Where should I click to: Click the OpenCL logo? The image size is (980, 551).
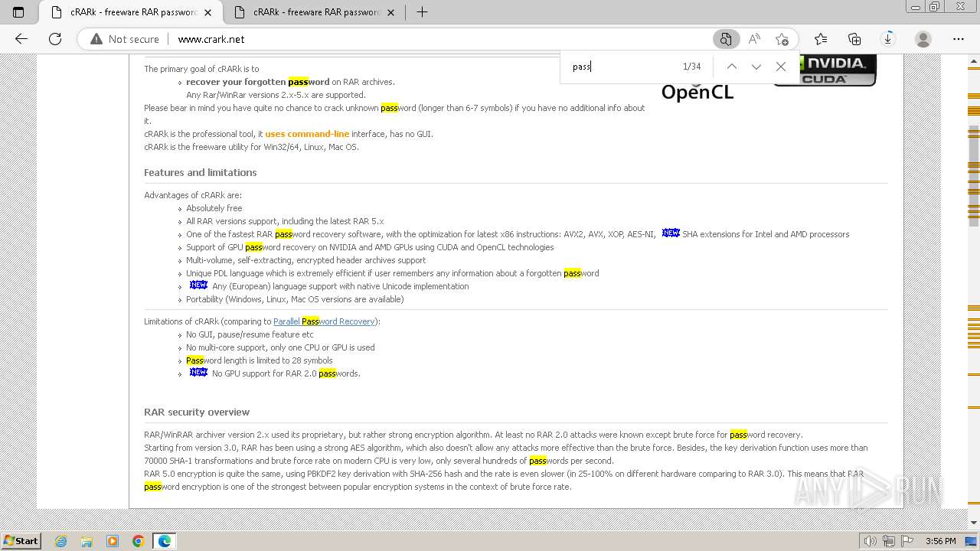coord(697,92)
